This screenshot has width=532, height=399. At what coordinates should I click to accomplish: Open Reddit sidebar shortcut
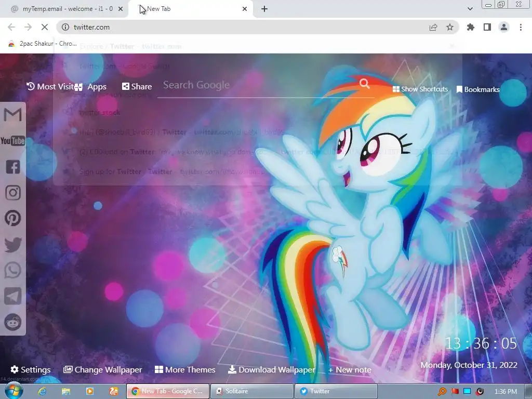(13, 322)
